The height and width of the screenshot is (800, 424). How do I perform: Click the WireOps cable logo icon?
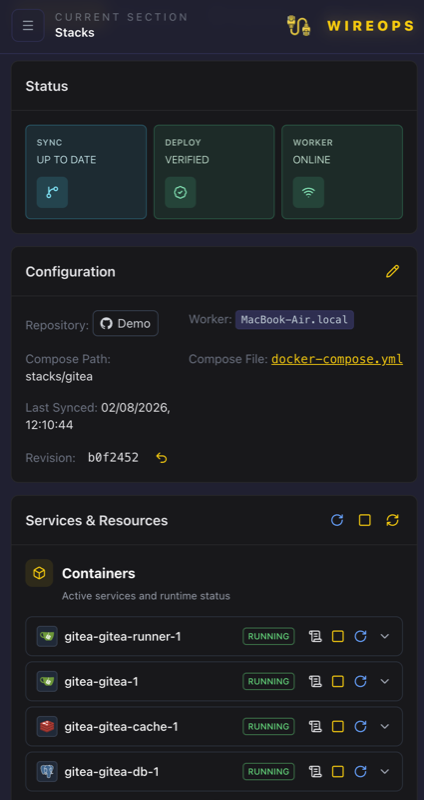[299, 26]
